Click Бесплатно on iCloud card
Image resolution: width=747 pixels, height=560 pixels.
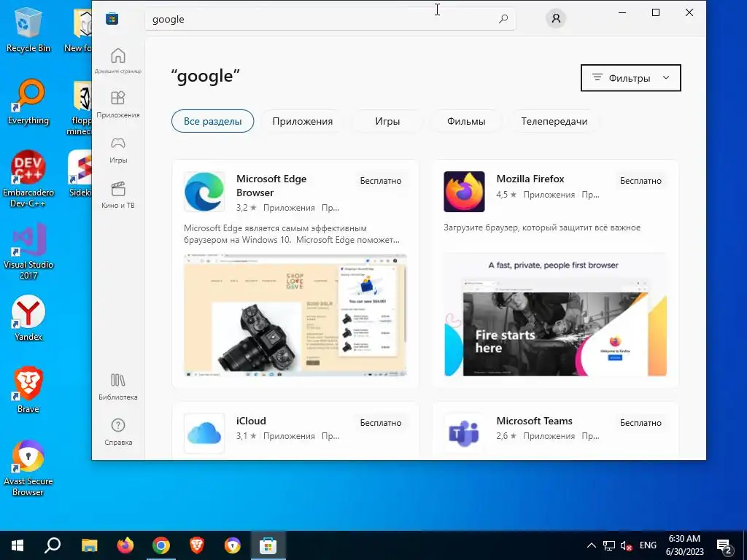pyautogui.click(x=381, y=422)
